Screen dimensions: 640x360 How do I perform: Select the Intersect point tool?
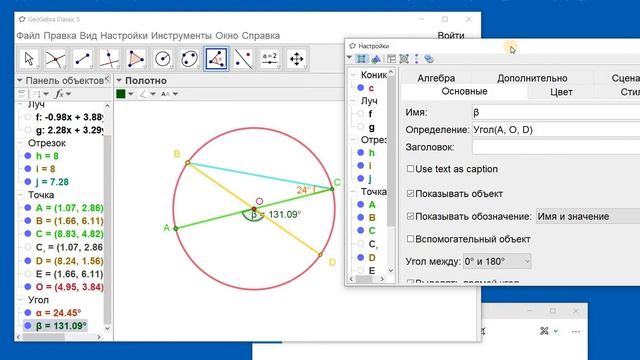coord(56,59)
